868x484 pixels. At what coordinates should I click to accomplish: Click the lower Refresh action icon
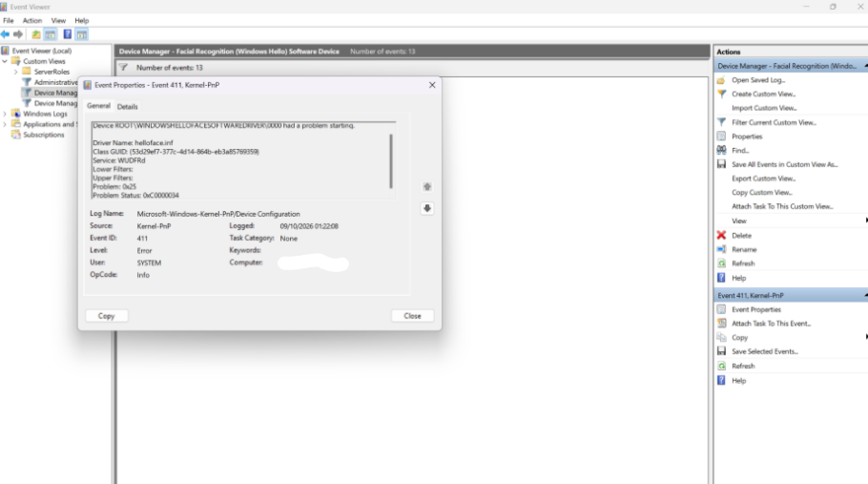click(x=721, y=366)
